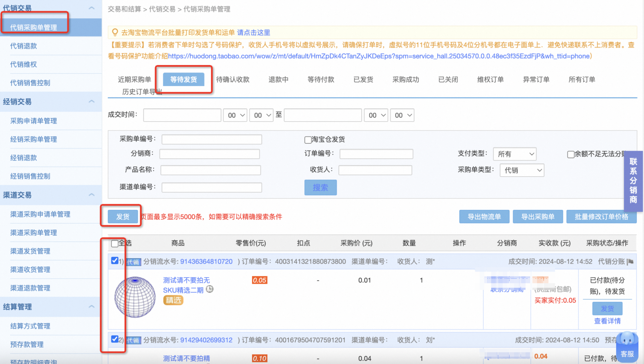Open serial number 91436364810720 link
644x364 pixels.
click(x=206, y=262)
